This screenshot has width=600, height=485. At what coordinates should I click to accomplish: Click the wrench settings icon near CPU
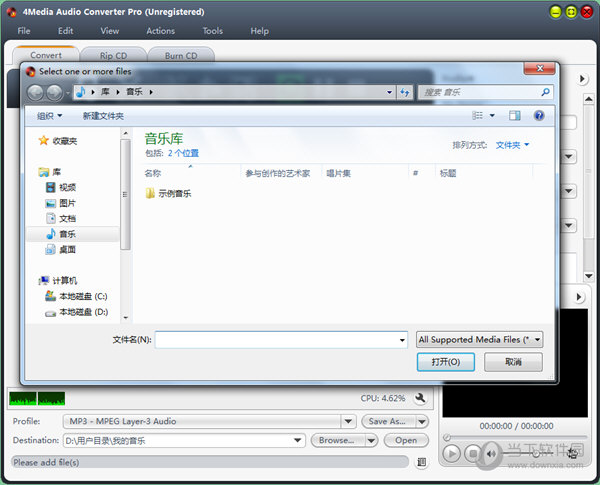[420, 398]
